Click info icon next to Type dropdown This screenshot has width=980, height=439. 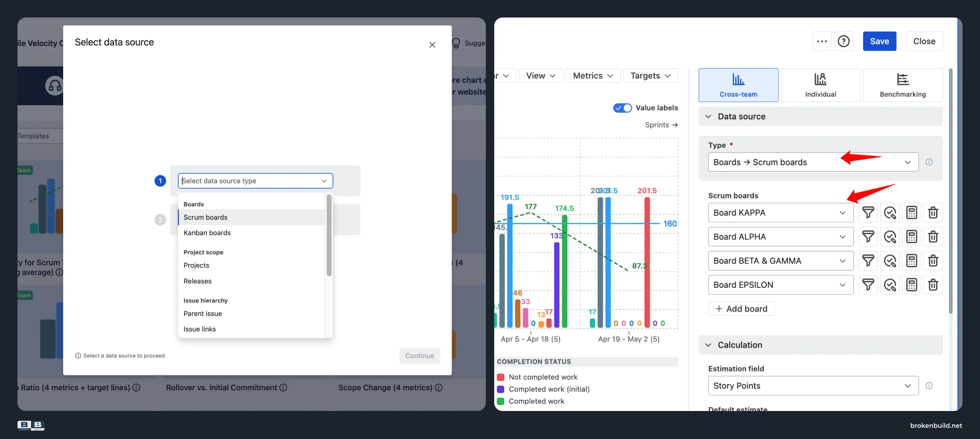click(929, 162)
